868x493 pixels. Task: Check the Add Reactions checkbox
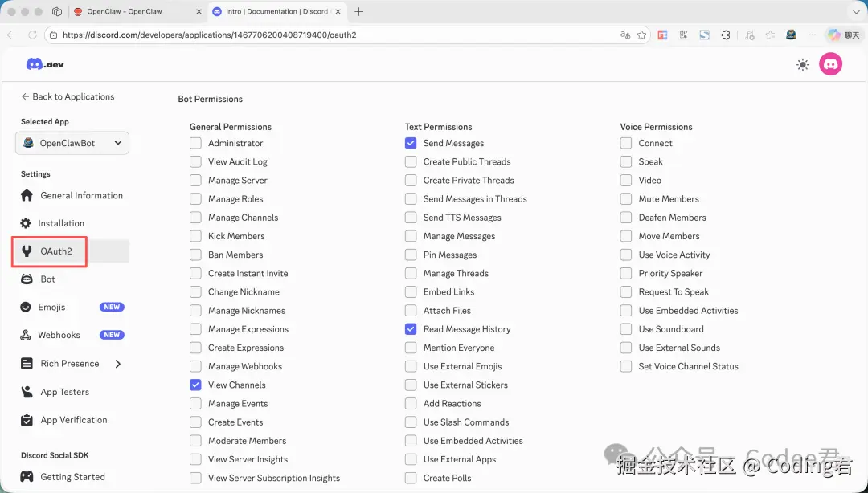[411, 403]
